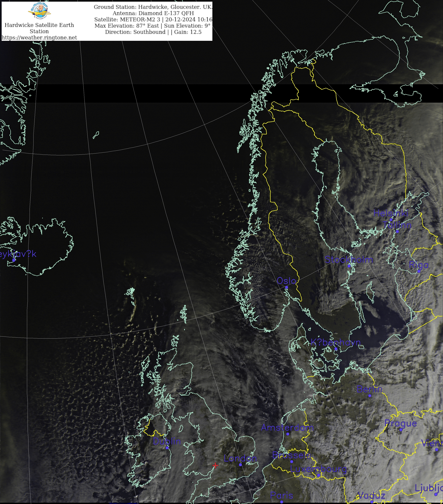The height and width of the screenshot is (504, 443).
Task: Click the Riga city label
Action: coord(419,265)
